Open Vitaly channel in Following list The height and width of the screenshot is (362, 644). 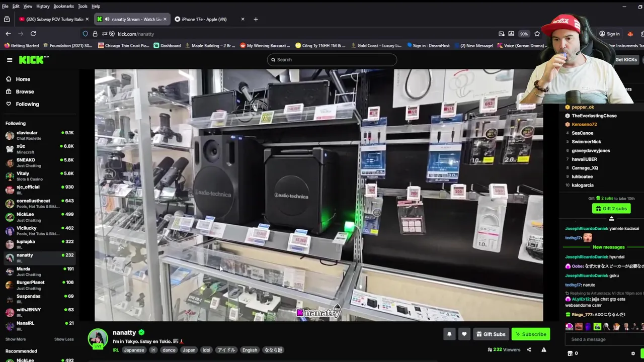pos(39,175)
